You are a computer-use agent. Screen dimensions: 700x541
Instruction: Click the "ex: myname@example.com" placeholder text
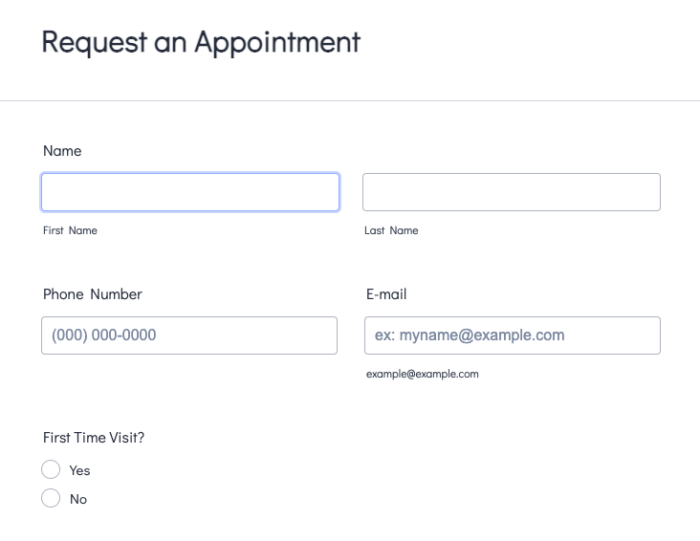pos(469,335)
